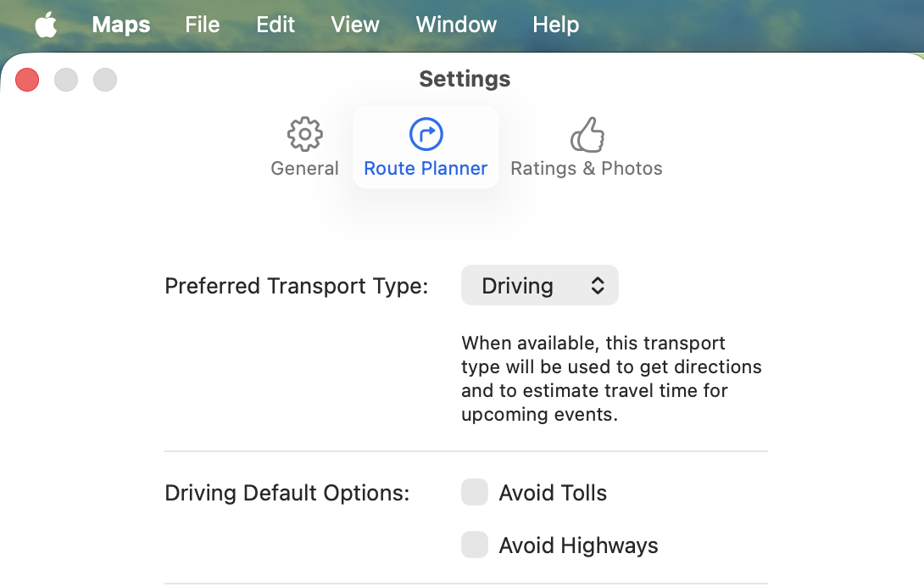Image resolution: width=924 pixels, height=587 pixels.
Task: Open the Maps application menu
Action: click(120, 25)
